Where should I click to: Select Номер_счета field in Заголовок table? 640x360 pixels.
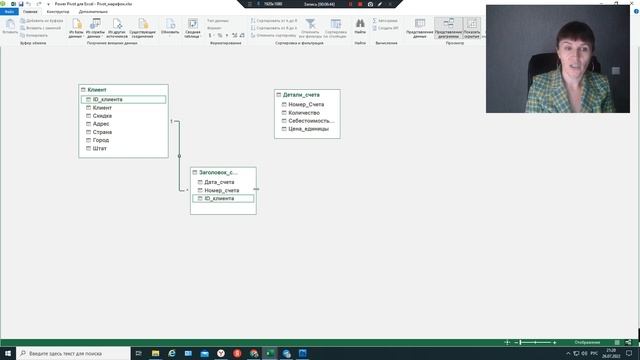click(223, 190)
